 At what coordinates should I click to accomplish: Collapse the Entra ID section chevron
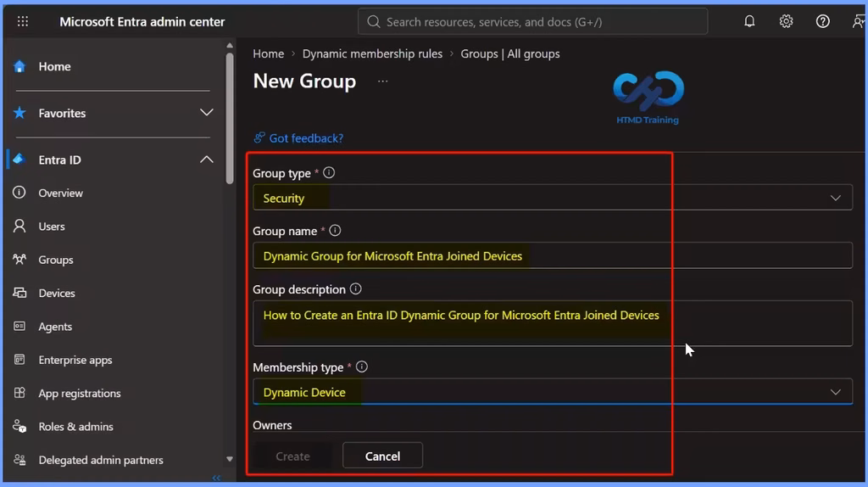pos(207,160)
